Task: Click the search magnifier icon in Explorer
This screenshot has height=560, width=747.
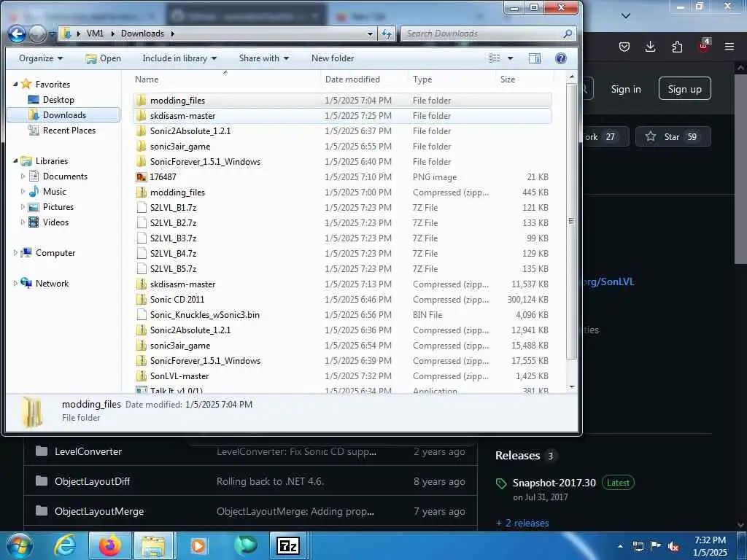Action: pos(568,34)
